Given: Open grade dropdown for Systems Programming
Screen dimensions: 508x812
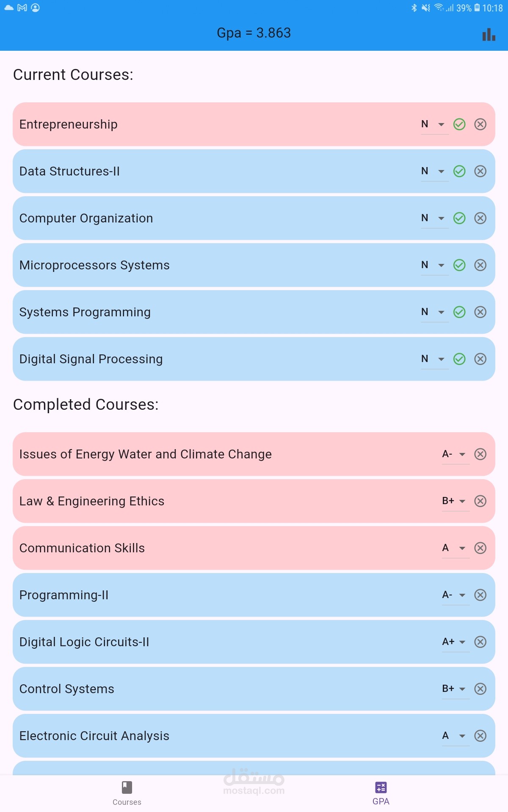Looking at the screenshot, I should (x=434, y=312).
